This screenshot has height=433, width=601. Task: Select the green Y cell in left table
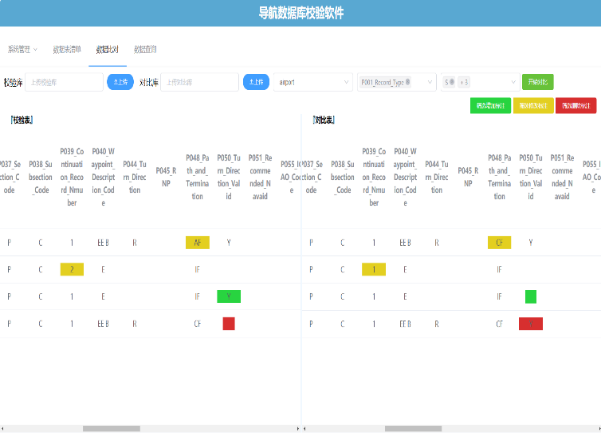229,296
